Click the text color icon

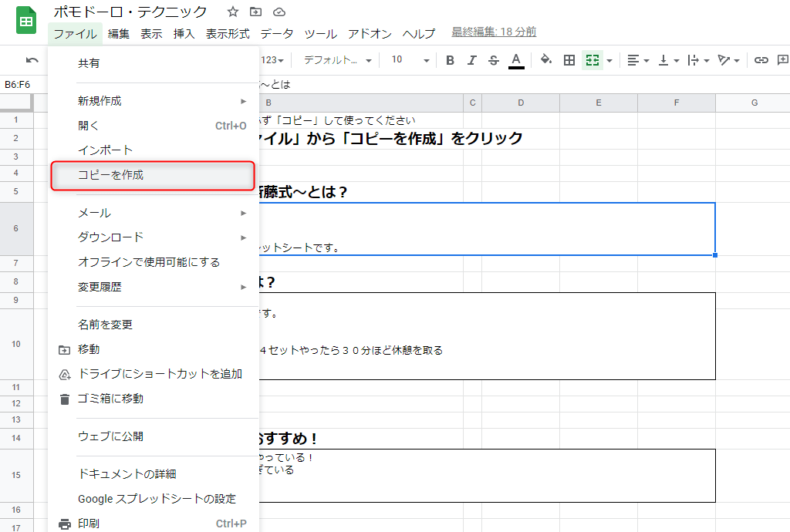pyautogui.click(x=515, y=59)
